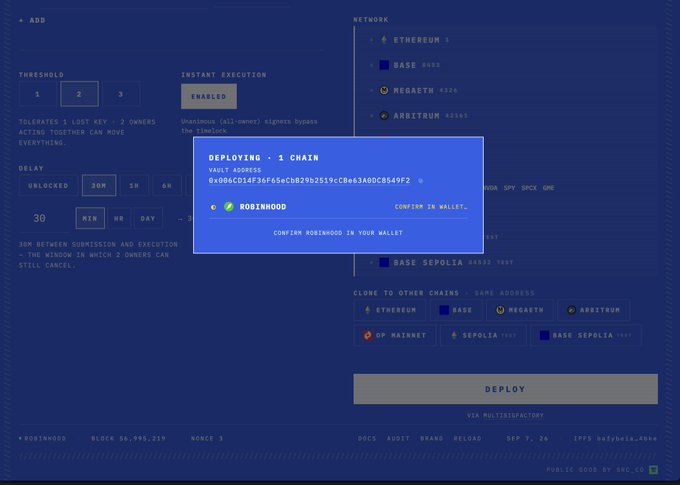
Task: Click Sepolia logo in clone-to-chains buttons
Action: point(454,335)
